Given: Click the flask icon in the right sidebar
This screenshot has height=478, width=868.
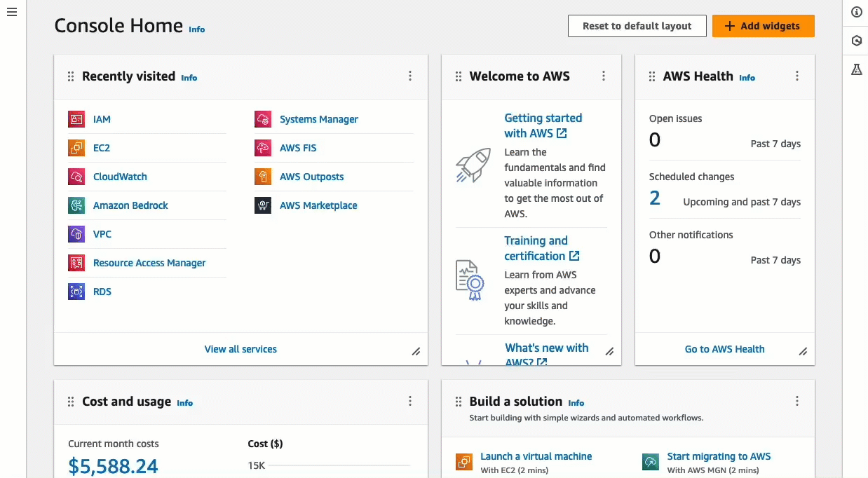Looking at the screenshot, I should point(856,69).
